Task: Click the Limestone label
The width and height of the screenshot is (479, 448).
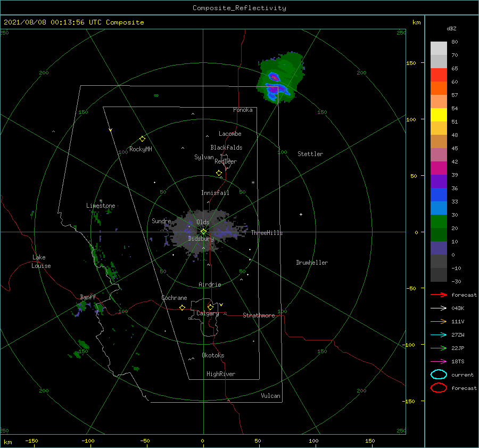Action: pos(101,206)
